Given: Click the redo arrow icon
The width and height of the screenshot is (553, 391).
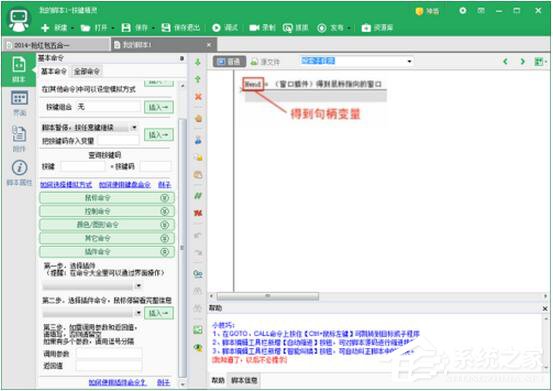Looking at the screenshot, I should pyautogui.click(x=198, y=252).
